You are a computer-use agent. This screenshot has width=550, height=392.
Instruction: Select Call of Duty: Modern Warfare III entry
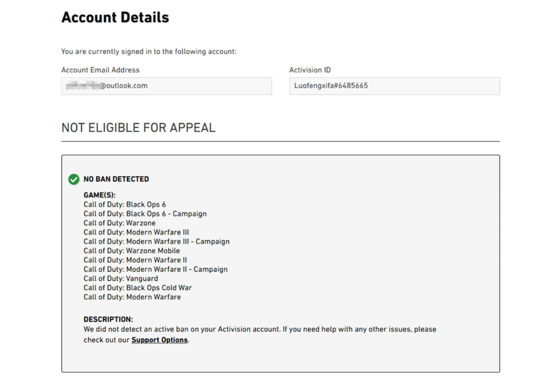click(x=136, y=232)
